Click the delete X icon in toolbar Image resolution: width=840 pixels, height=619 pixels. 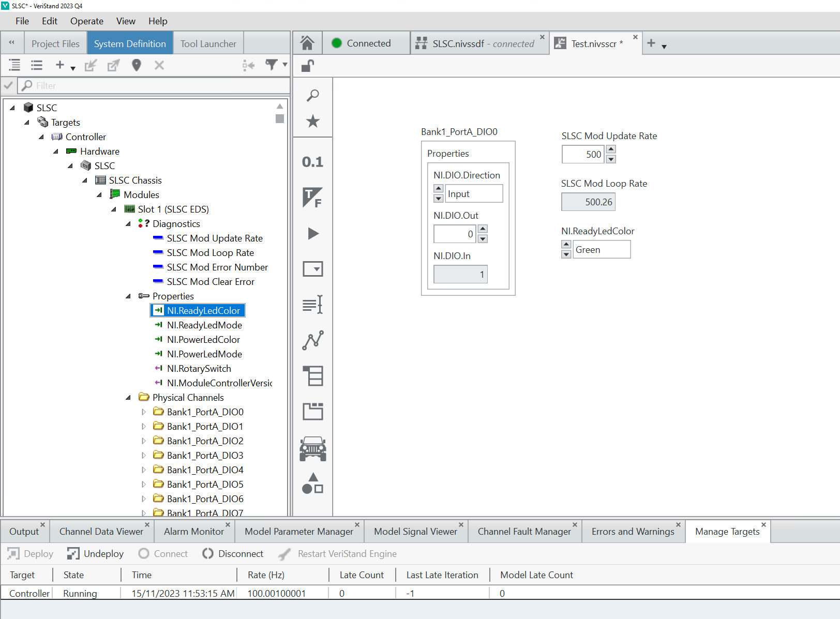click(159, 65)
